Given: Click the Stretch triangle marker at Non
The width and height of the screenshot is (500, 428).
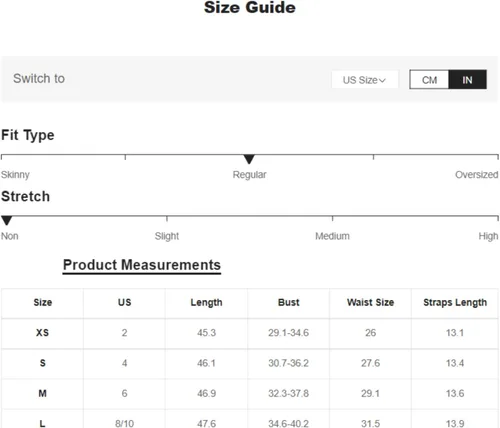Looking at the screenshot, I should [x=7, y=220].
